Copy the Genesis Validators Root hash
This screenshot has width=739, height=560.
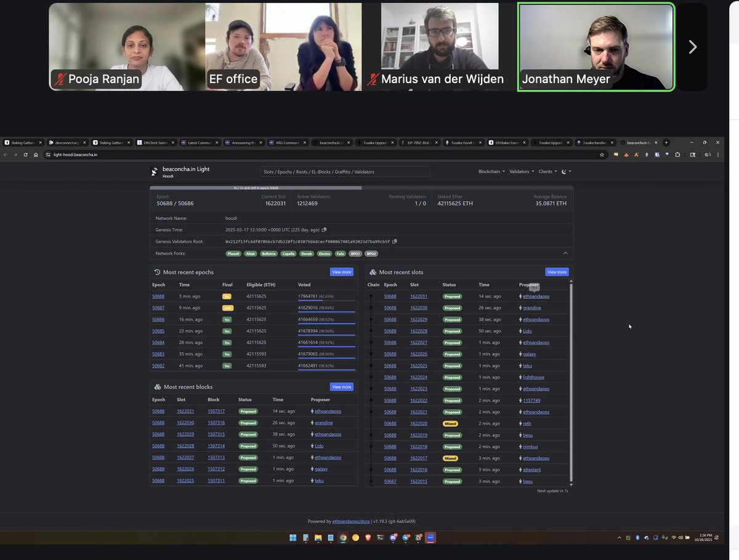coord(395,241)
